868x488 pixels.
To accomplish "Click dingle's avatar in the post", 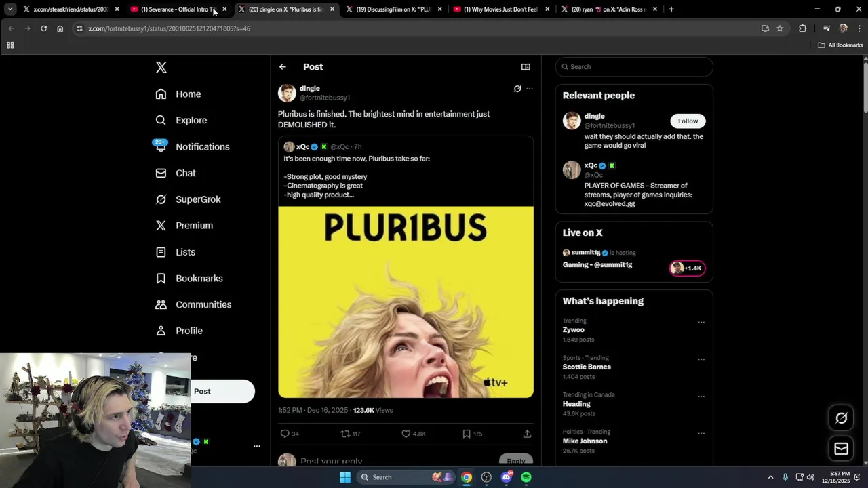I will (287, 93).
